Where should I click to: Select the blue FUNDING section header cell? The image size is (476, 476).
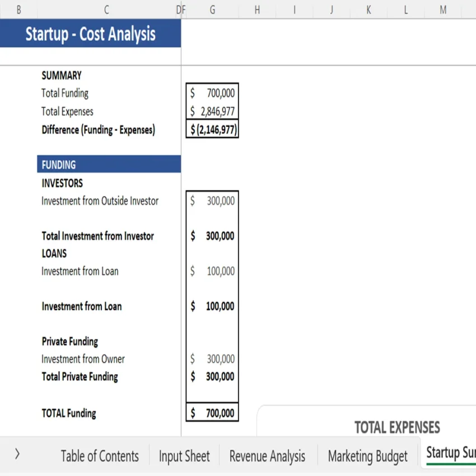(x=109, y=164)
